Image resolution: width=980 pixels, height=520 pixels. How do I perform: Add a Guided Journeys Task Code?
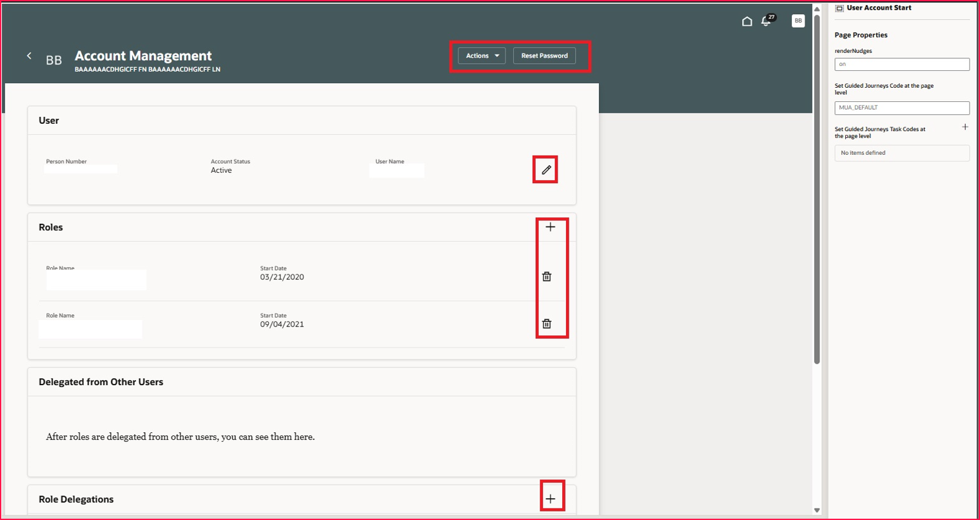pos(965,127)
